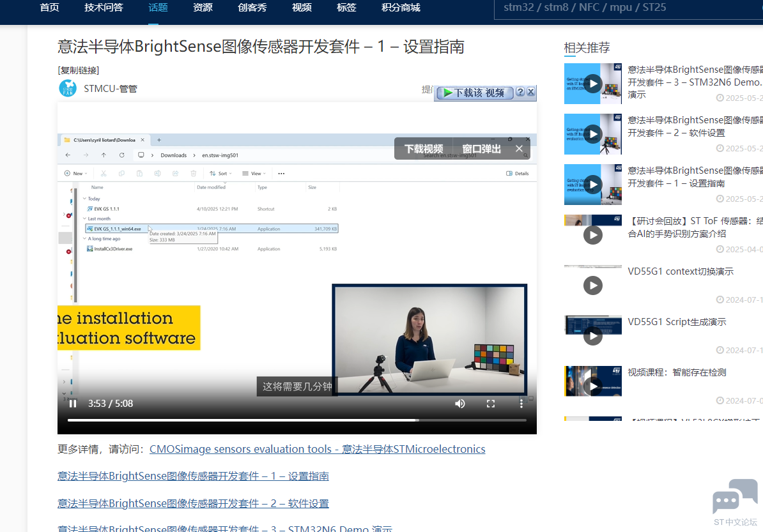Open video player more options menu
The width and height of the screenshot is (763, 532).
(x=521, y=404)
